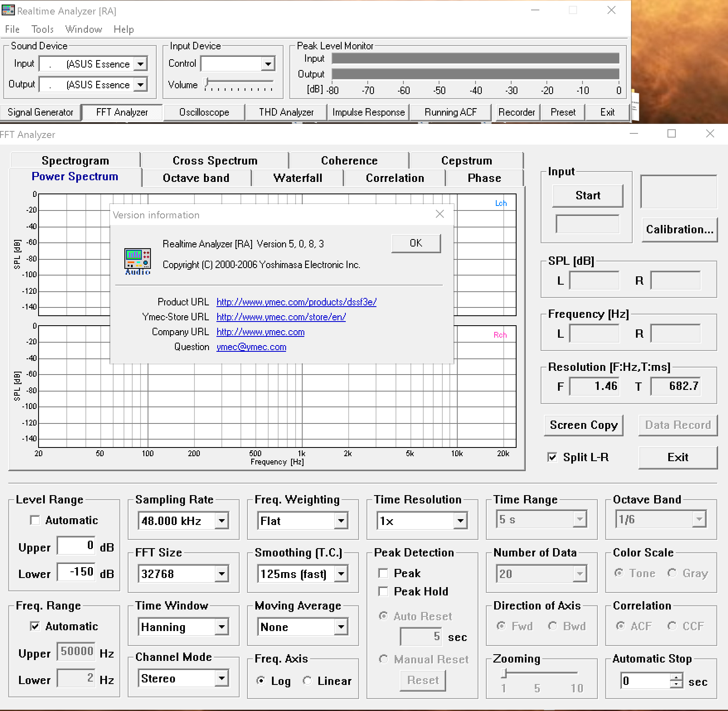This screenshot has height=711, width=728.
Task: Increase Automatic Stop using up stepper arrow
Action: [676, 677]
